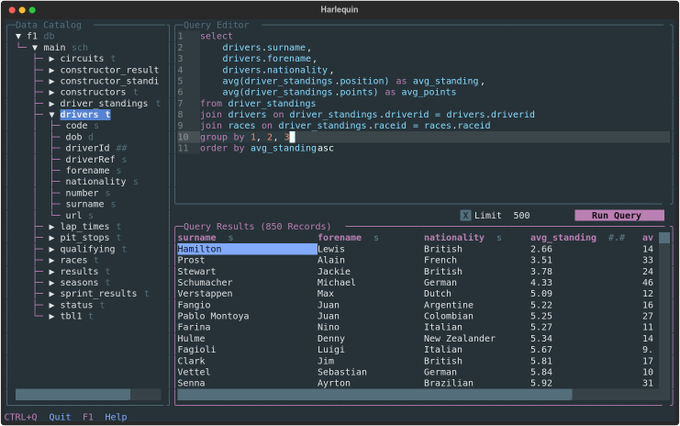Click the Run Query button
Screen dimensions: 680x426
pyautogui.click(x=619, y=216)
